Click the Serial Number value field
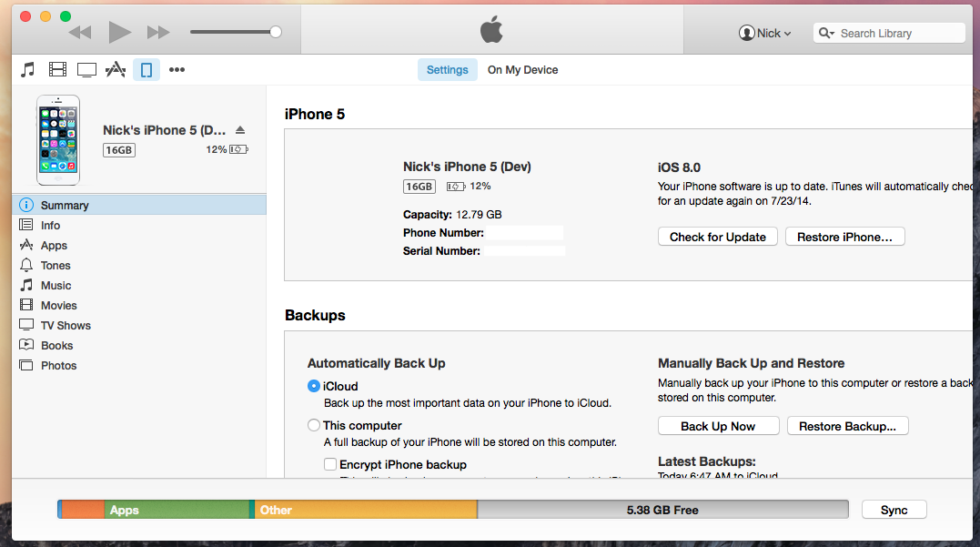 [x=524, y=250]
